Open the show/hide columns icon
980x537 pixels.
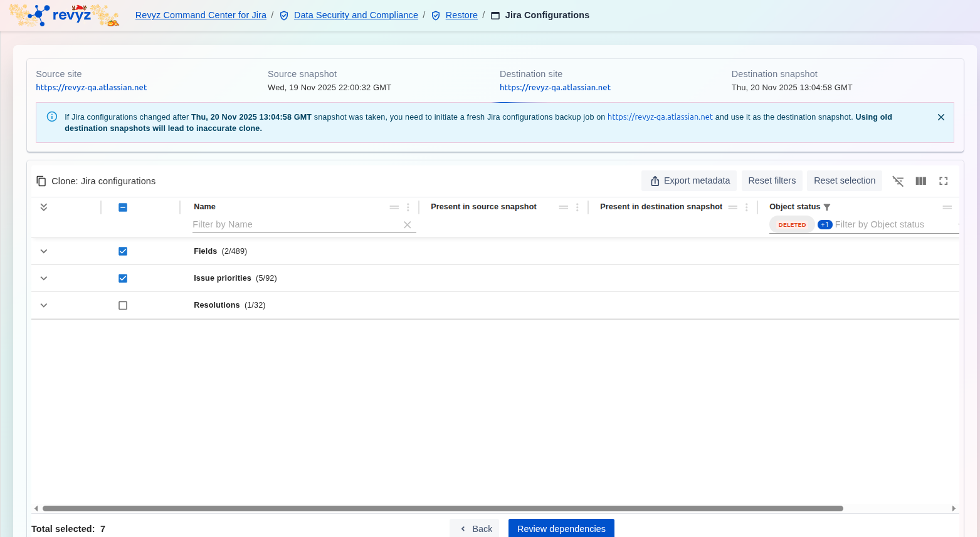pos(920,181)
